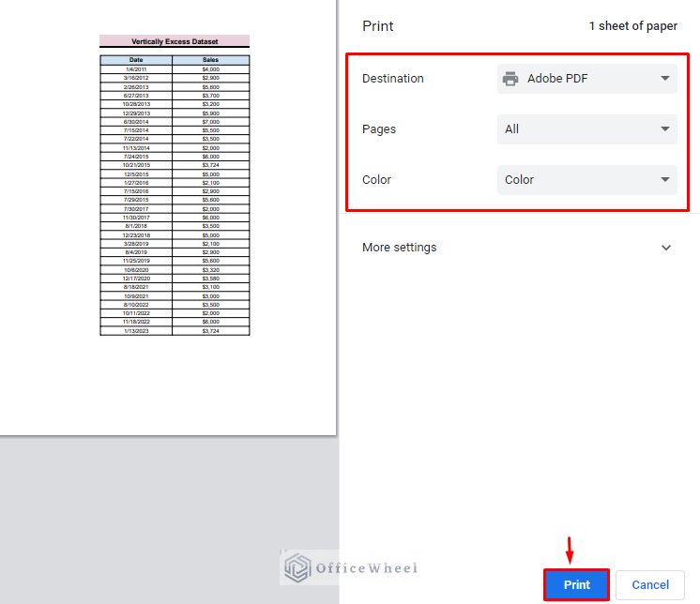The height and width of the screenshot is (604, 700).
Task: Open the Destination dropdown showing Adobe PDF
Action: 586,79
